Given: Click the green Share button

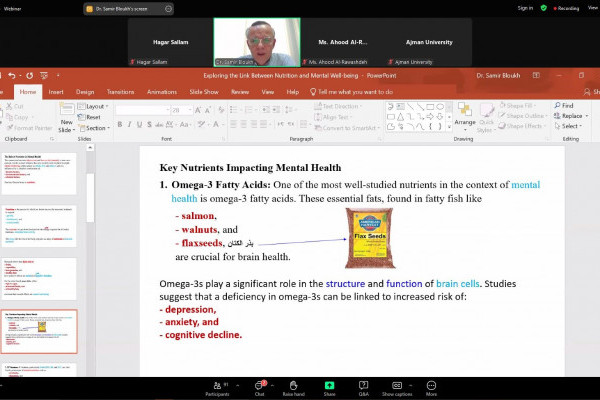Looking at the screenshot, I should coord(329,386).
